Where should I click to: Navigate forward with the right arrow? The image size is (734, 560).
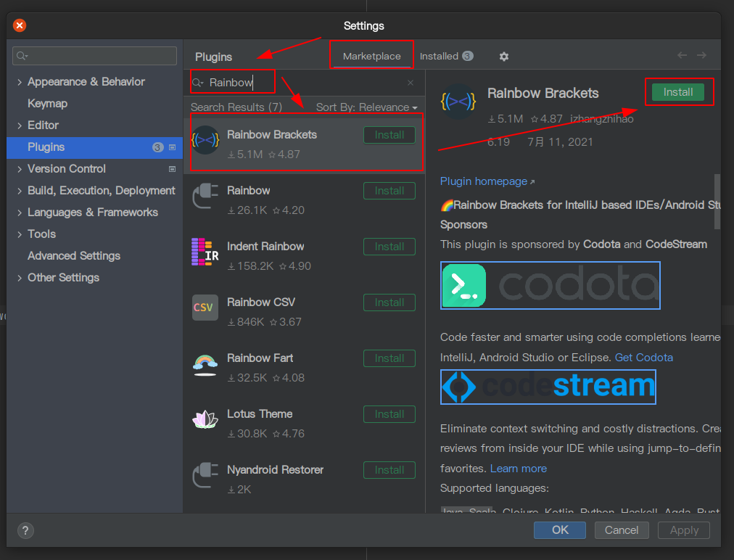coord(701,55)
